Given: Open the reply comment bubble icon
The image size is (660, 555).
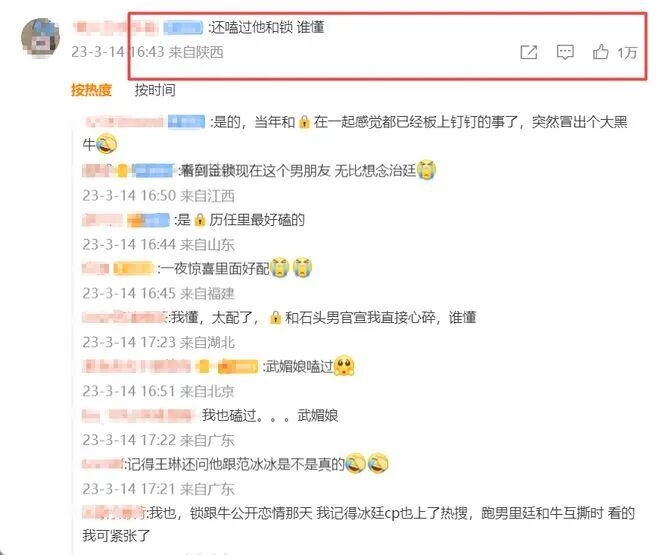Looking at the screenshot, I should (565, 52).
